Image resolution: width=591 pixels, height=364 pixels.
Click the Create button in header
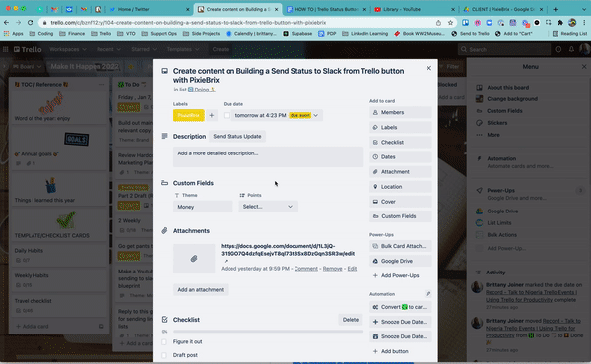tap(220, 49)
